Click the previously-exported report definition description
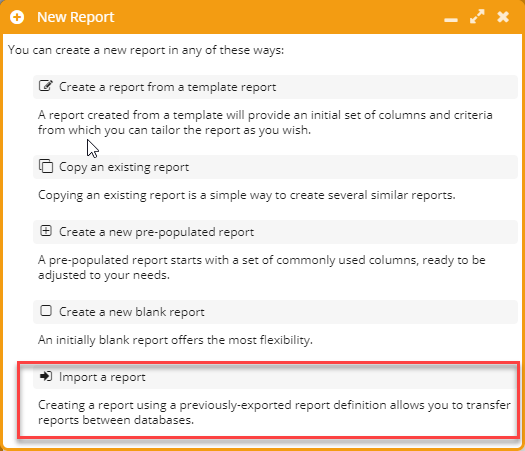Image resolution: width=525 pixels, height=451 pixels. coord(274,412)
